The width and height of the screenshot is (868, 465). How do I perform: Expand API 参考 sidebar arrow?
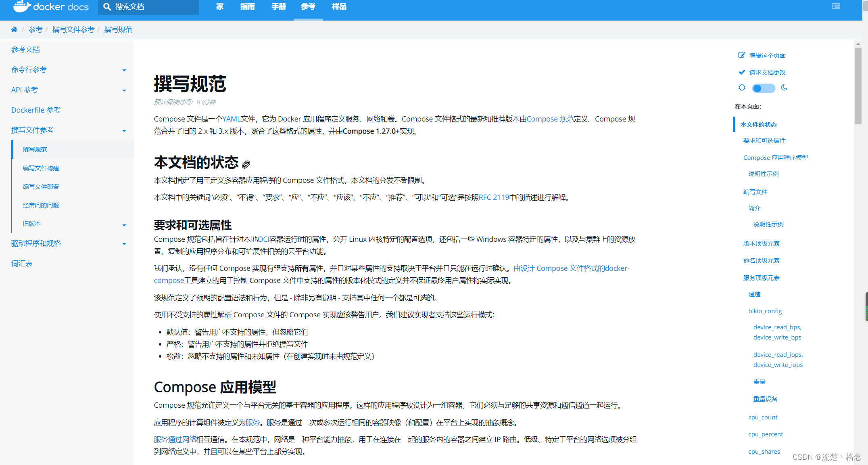[124, 90]
